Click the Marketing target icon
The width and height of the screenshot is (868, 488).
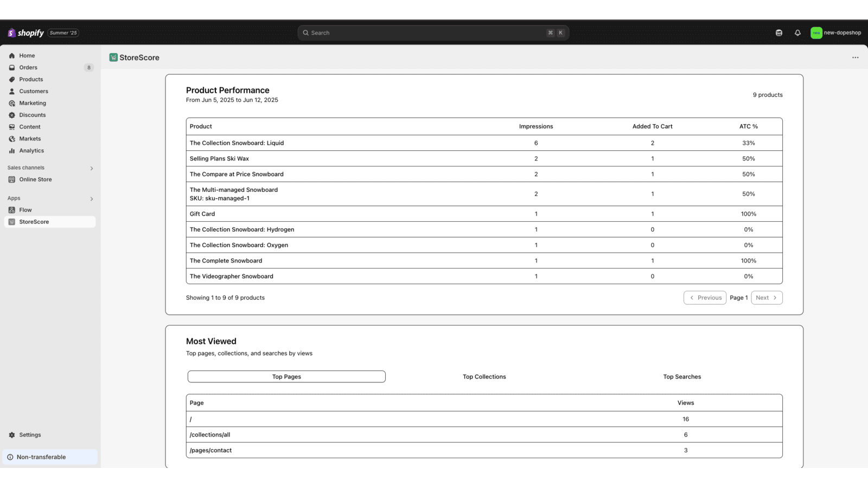coord(12,103)
